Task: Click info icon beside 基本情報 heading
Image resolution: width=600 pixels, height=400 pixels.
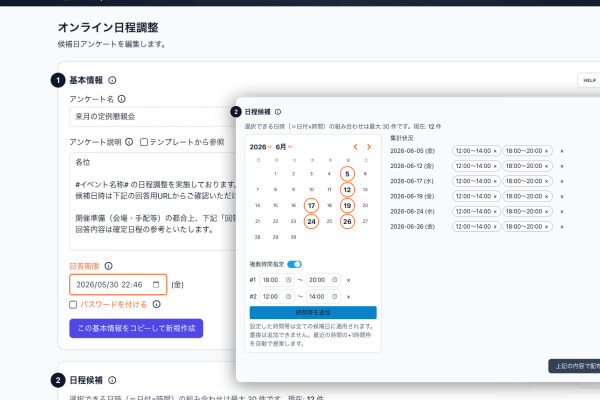Action: (x=112, y=80)
